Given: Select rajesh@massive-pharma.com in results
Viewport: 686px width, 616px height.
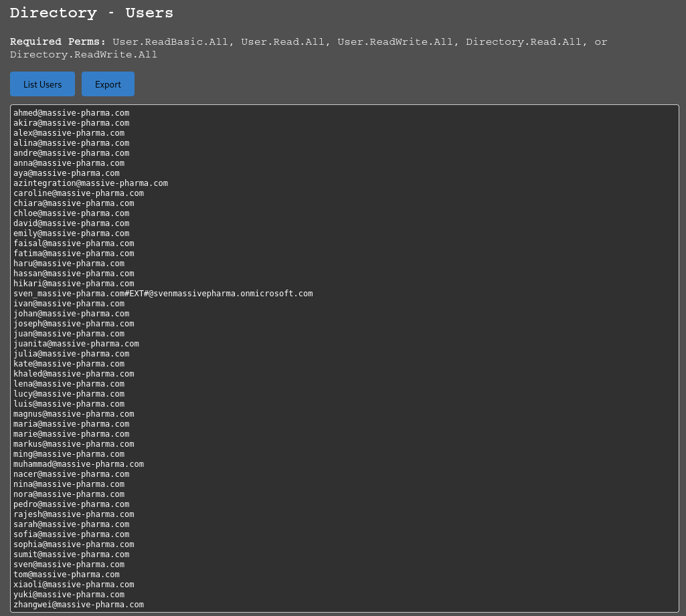Looking at the screenshot, I should pyautogui.click(x=74, y=514).
